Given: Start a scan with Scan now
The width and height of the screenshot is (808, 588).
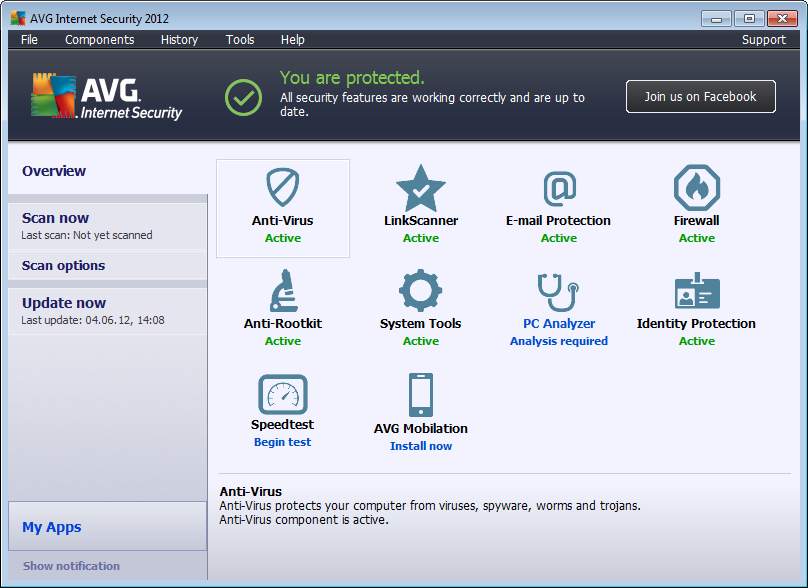Looking at the screenshot, I should 56,218.
